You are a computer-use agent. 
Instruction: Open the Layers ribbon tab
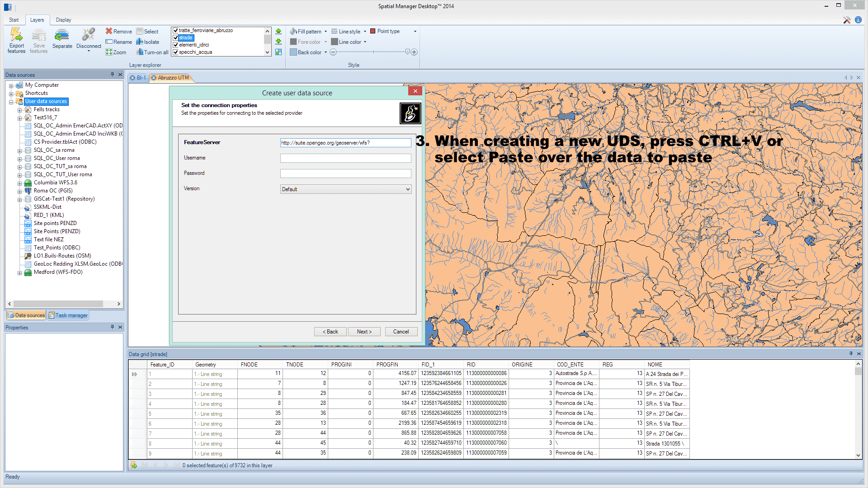tap(37, 20)
